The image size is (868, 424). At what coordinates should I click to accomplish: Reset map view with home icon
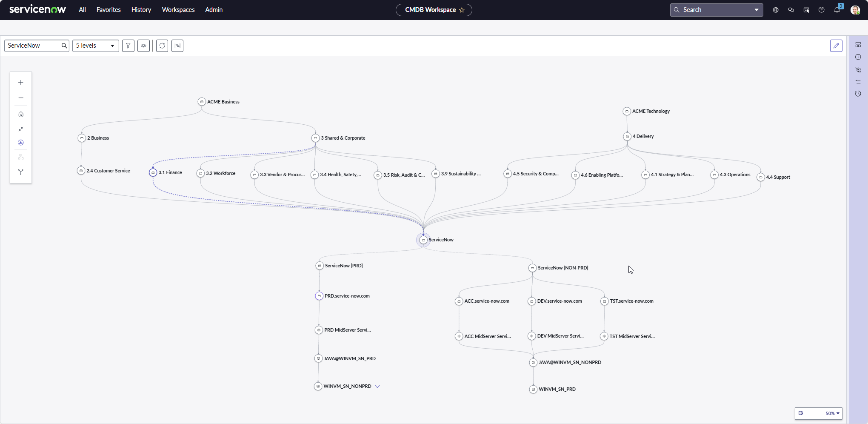(x=20, y=114)
